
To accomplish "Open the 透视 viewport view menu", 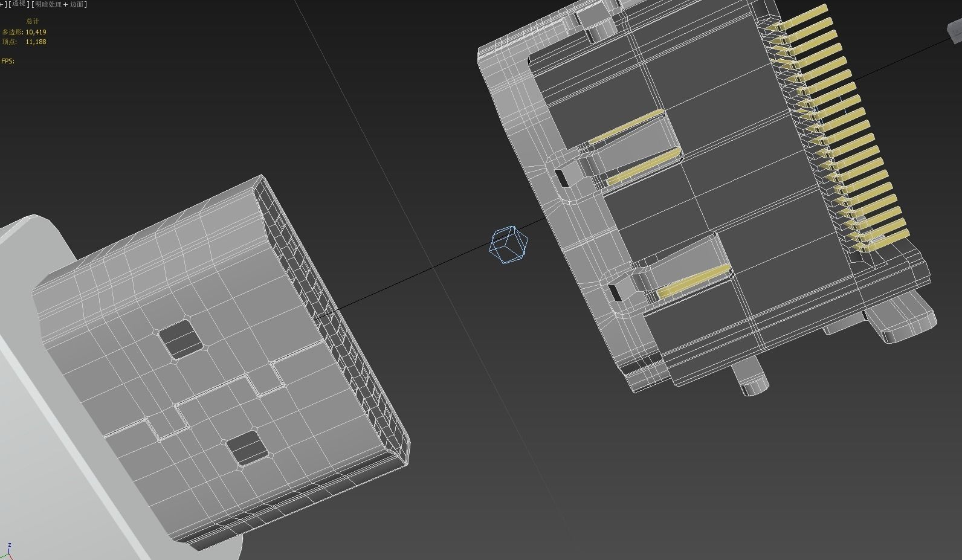I will coord(19,4).
